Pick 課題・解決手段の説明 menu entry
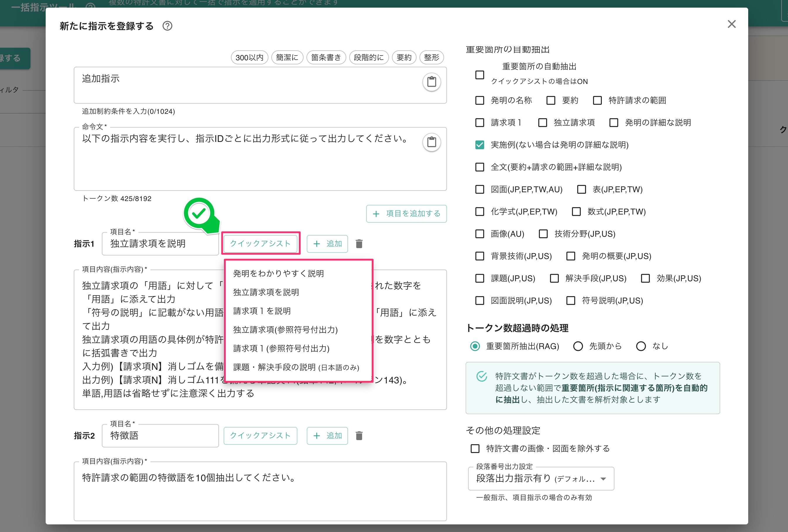 (x=298, y=367)
